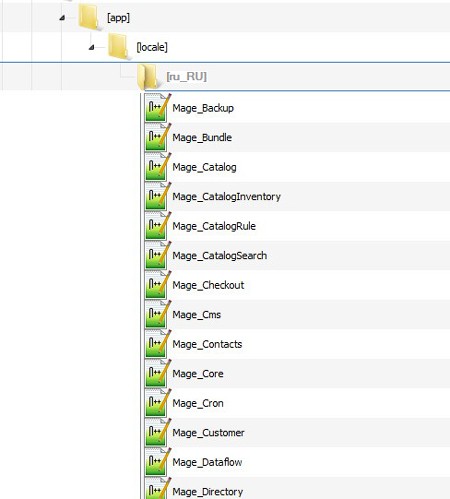Click the Mage_Bundle file icon
Image resolution: width=450 pixels, height=499 pixels.
tap(158, 137)
